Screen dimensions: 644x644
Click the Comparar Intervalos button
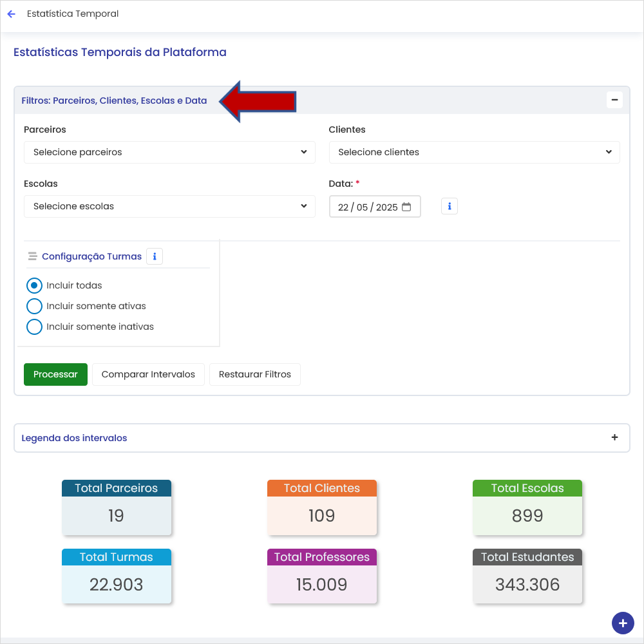point(148,374)
